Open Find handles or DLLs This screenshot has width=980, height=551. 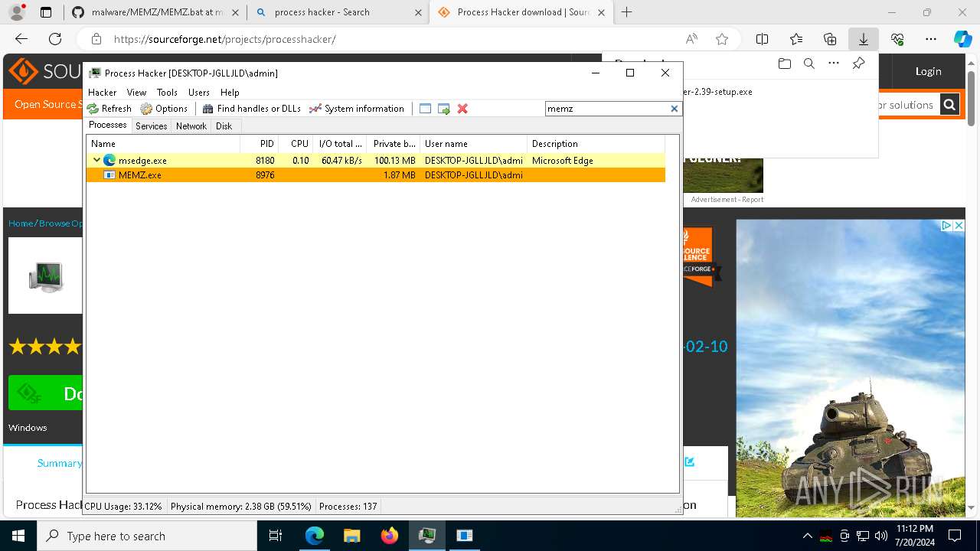pyautogui.click(x=251, y=109)
